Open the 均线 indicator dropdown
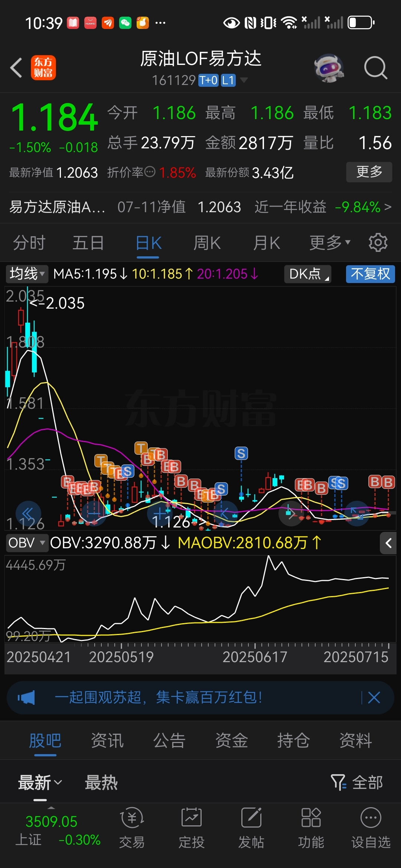 (27, 274)
